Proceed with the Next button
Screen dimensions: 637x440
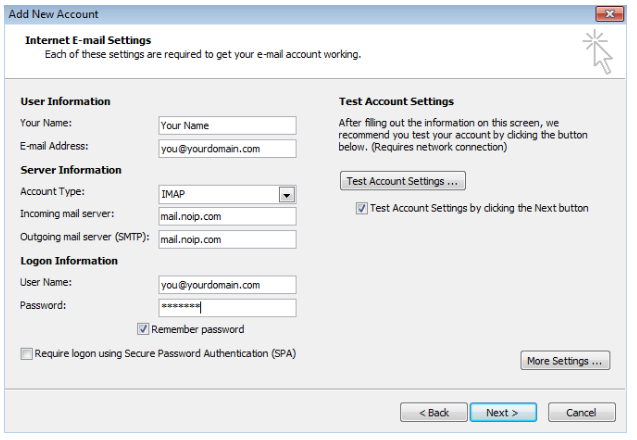point(503,412)
